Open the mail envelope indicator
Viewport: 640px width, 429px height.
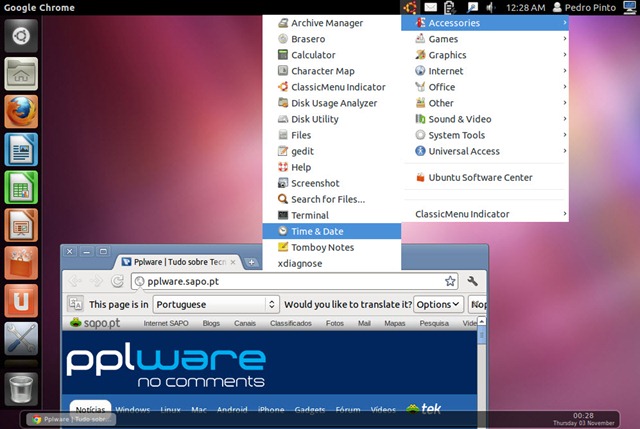pyautogui.click(x=430, y=7)
